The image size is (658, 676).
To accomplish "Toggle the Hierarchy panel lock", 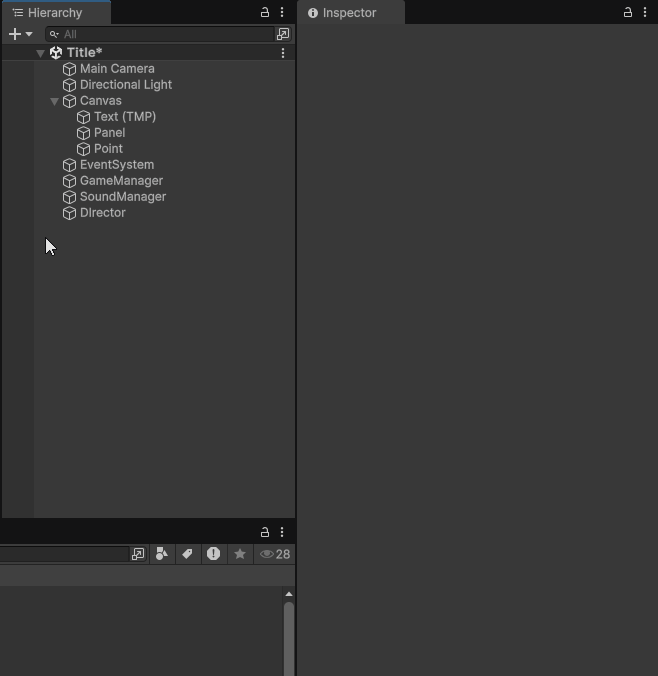I will [265, 13].
